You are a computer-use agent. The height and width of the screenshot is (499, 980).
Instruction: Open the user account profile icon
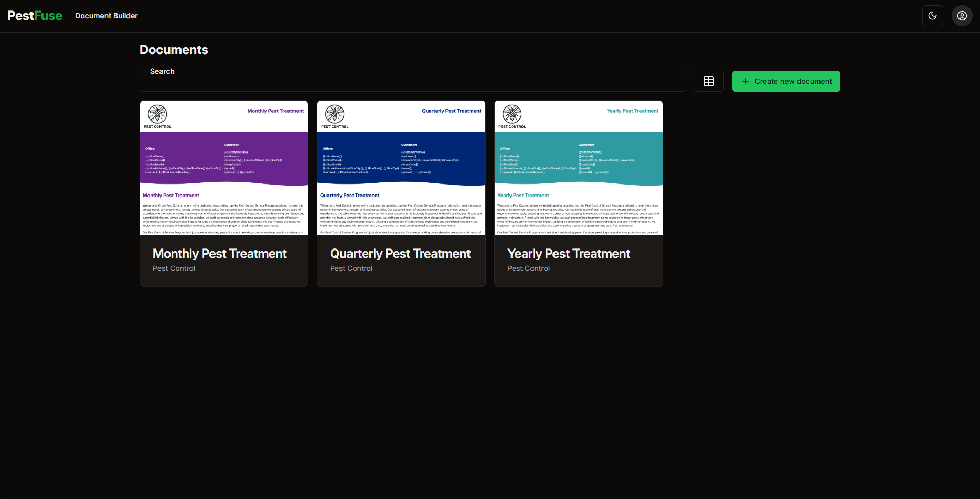(x=962, y=16)
